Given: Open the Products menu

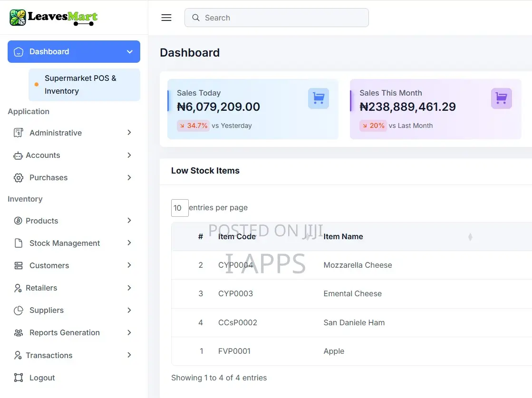Looking at the screenshot, I should (74, 221).
